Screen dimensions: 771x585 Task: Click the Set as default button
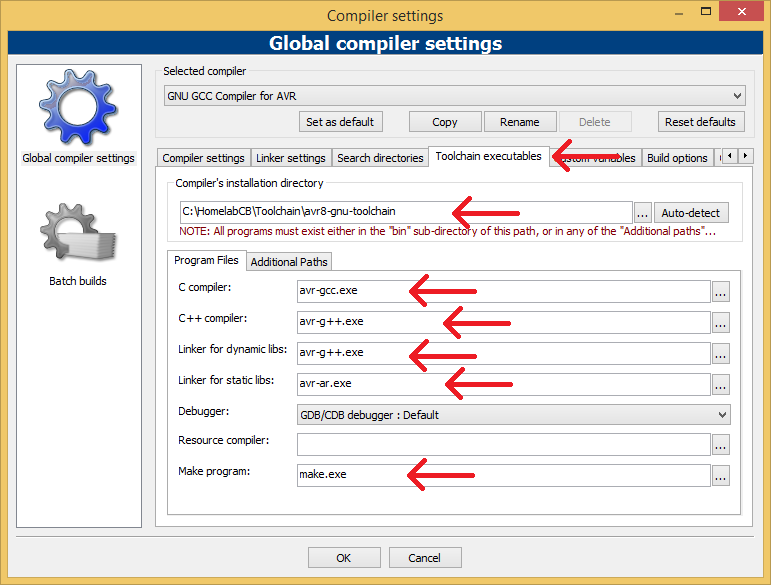tap(340, 122)
